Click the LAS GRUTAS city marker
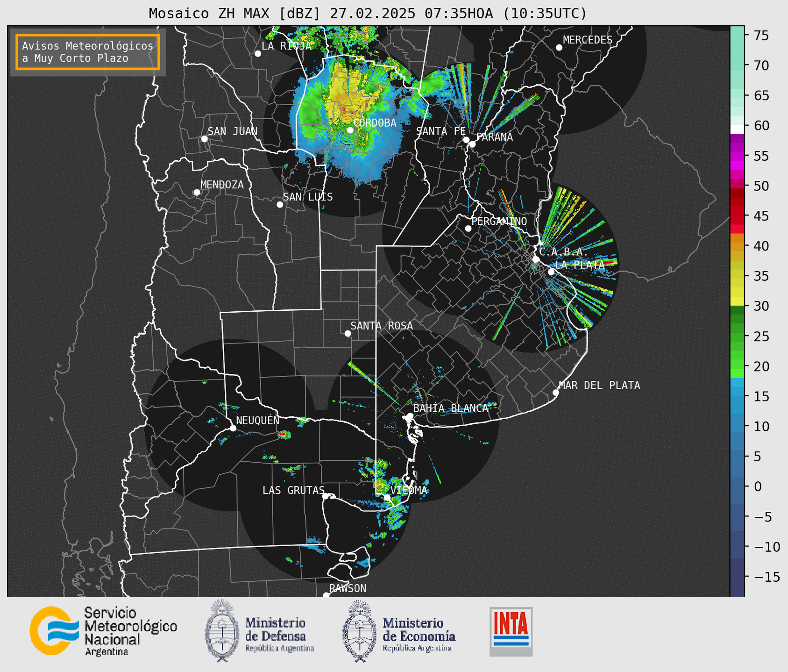This screenshot has height=672, width=788. 326,496
